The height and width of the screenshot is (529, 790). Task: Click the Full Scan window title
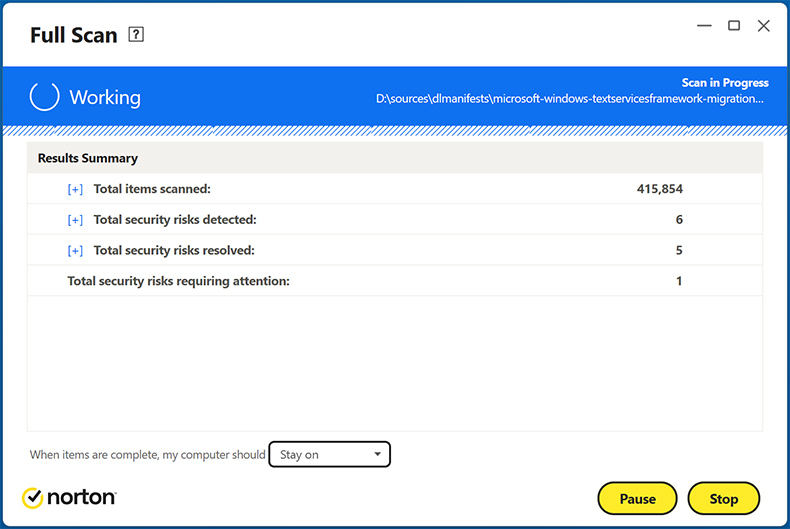point(74,35)
